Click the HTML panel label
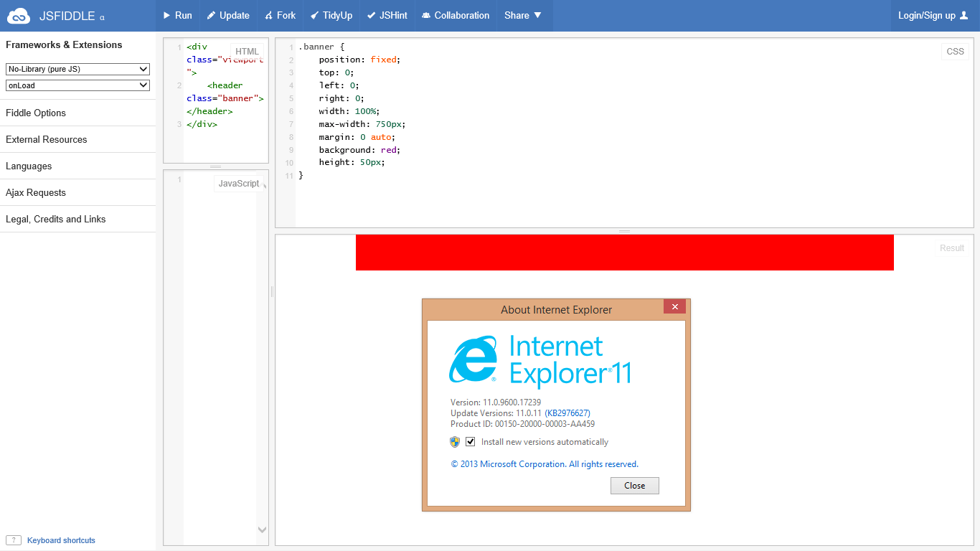 pyautogui.click(x=247, y=52)
